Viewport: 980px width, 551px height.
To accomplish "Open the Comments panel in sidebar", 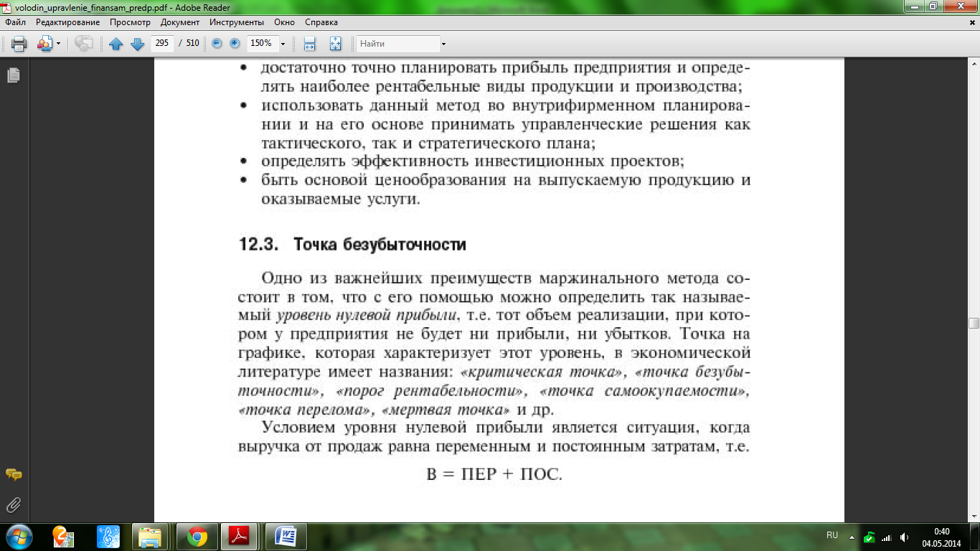I will coord(13,475).
